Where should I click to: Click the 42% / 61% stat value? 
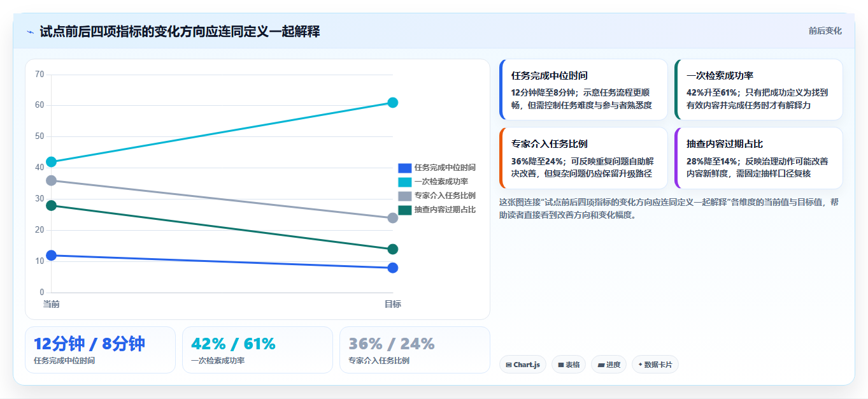coord(233,344)
